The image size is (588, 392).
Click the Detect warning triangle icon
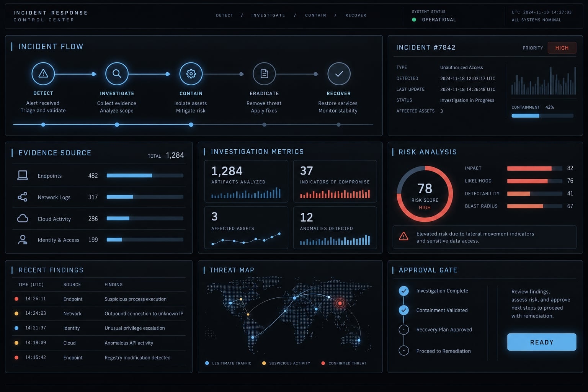coord(43,73)
